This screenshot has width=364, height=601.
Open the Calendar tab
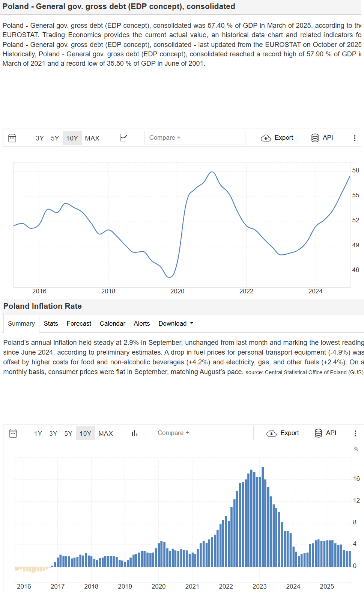pyautogui.click(x=112, y=323)
